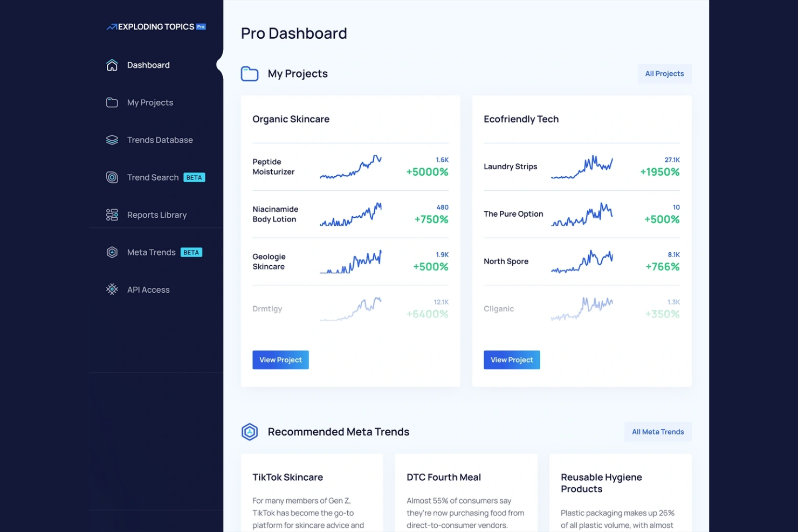Viewport: 798px width, 532px height.
Task: Open the Drmtlgy trend chart
Action: tap(350, 309)
